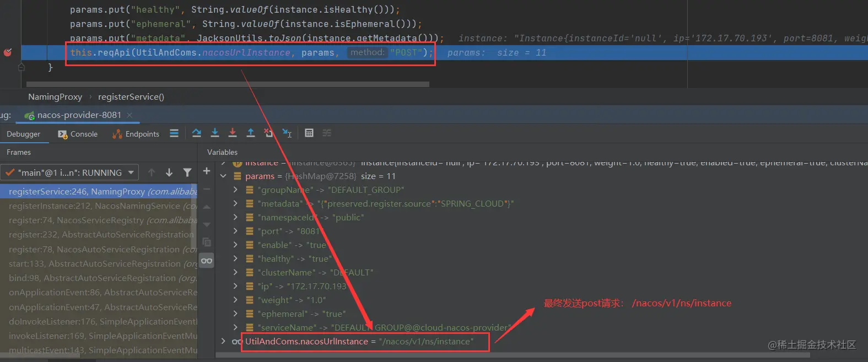Expand the "serviceName" map entry
The width and height of the screenshot is (868, 362).
click(x=235, y=327)
